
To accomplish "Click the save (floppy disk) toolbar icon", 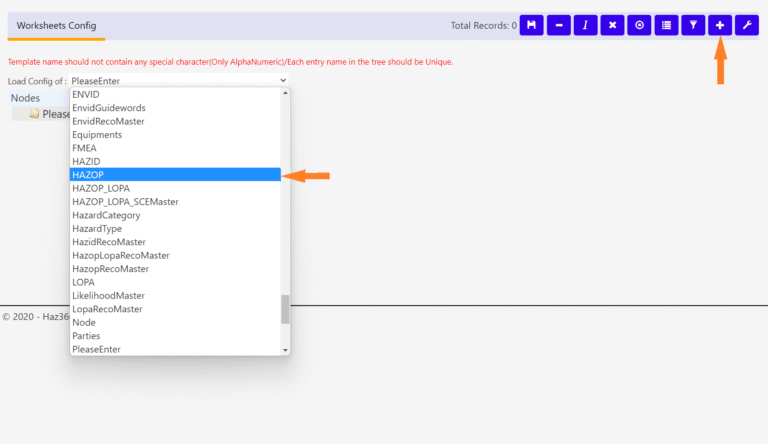I will [531, 25].
